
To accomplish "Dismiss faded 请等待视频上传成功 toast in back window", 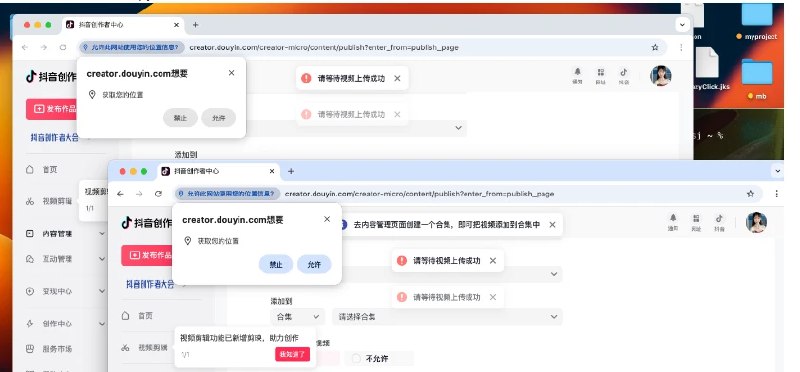I will tap(397, 114).
